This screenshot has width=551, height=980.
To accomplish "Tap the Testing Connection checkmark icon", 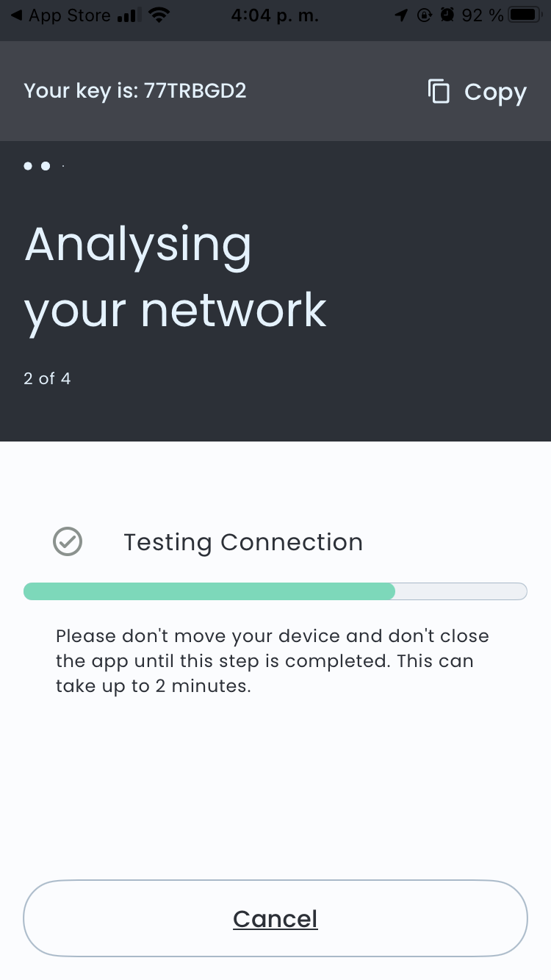I will [68, 542].
